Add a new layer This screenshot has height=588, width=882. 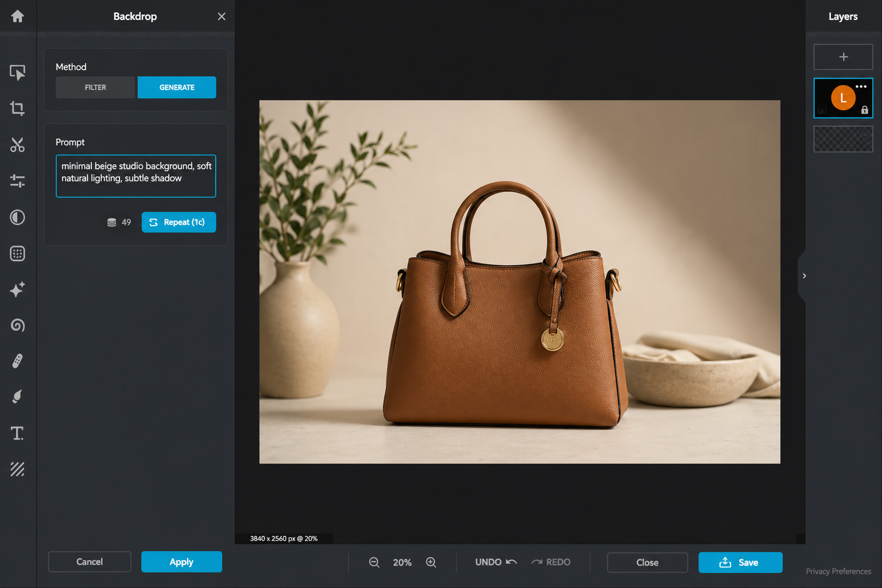coord(843,57)
